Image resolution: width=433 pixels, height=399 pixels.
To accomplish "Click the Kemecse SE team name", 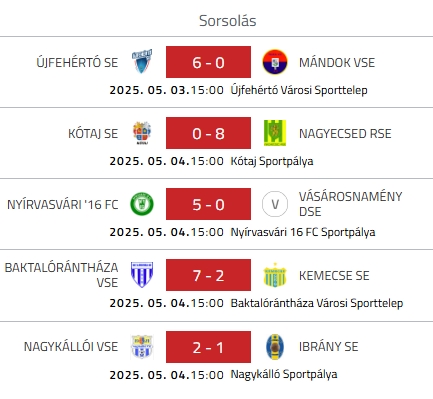I will coord(334,275).
